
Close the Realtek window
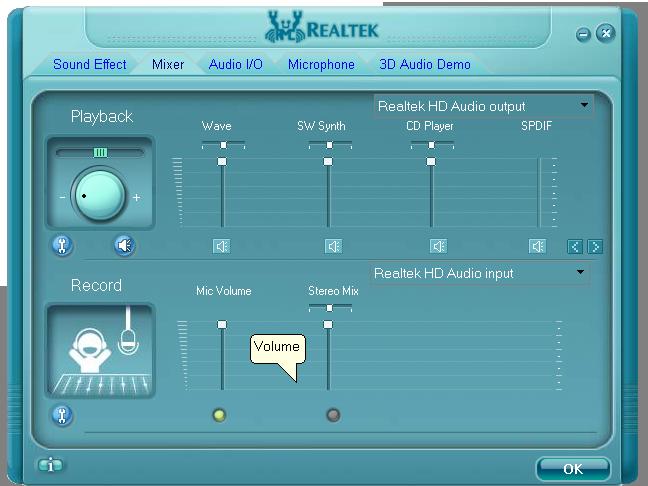pos(605,33)
